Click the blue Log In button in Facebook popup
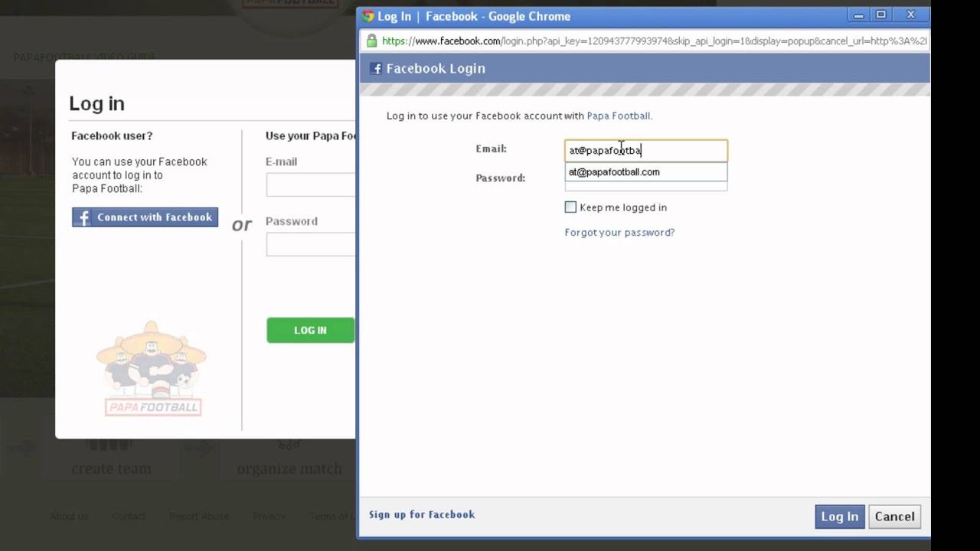The width and height of the screenshot is (980, 551). (x=840, y=517)
